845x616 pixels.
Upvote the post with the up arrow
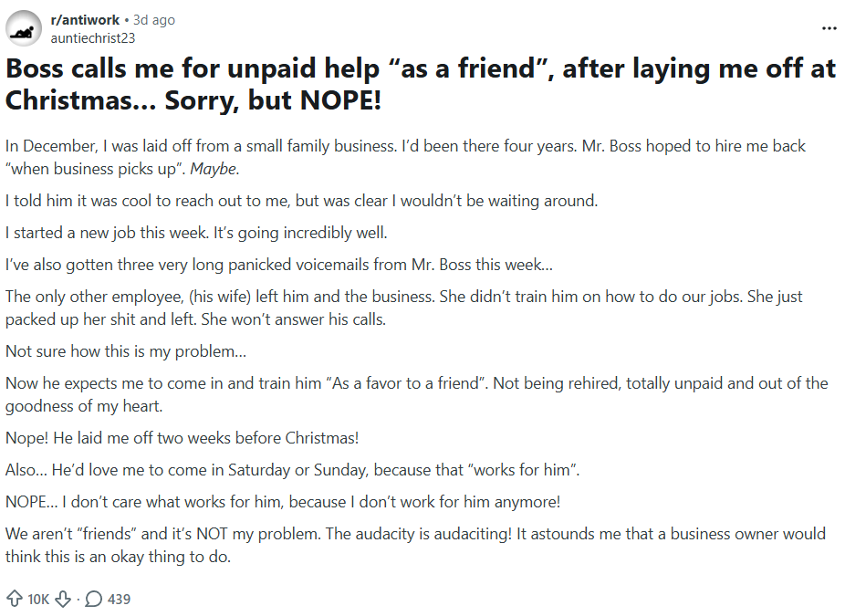[15, 599]
